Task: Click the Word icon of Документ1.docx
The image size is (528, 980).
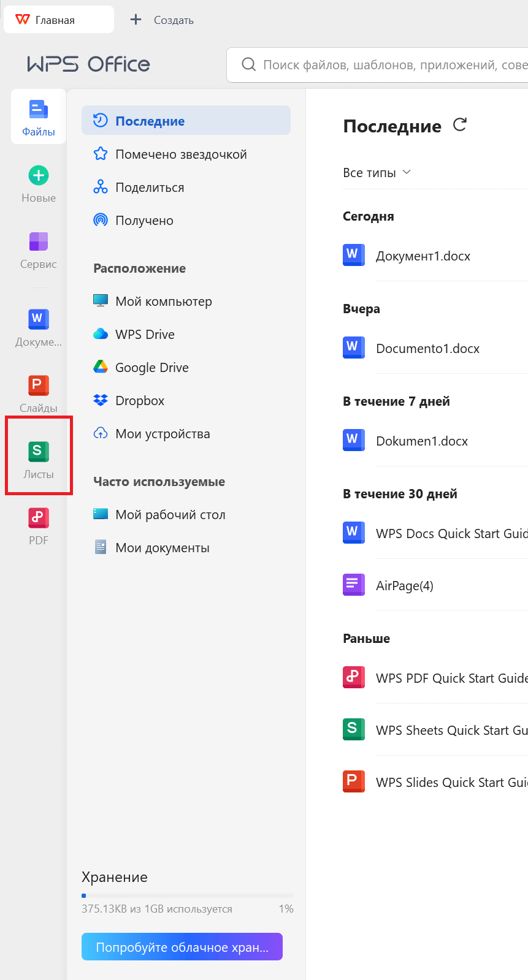Action: click(354, 255)
